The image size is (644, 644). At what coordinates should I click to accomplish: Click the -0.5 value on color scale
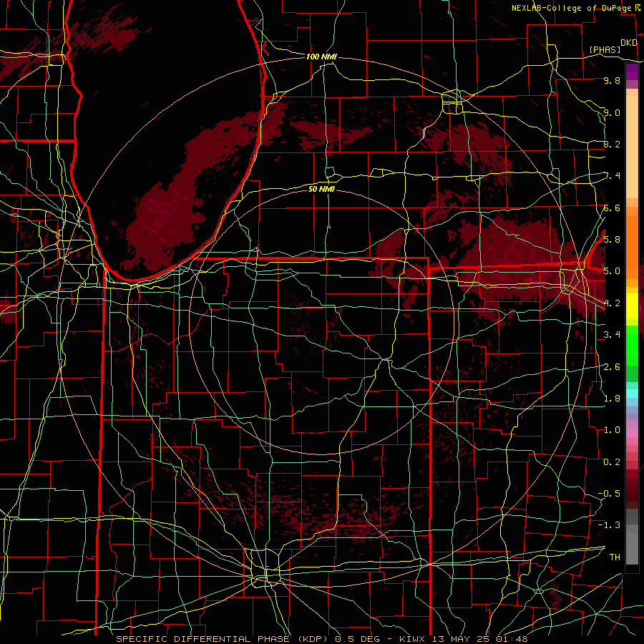609,493
